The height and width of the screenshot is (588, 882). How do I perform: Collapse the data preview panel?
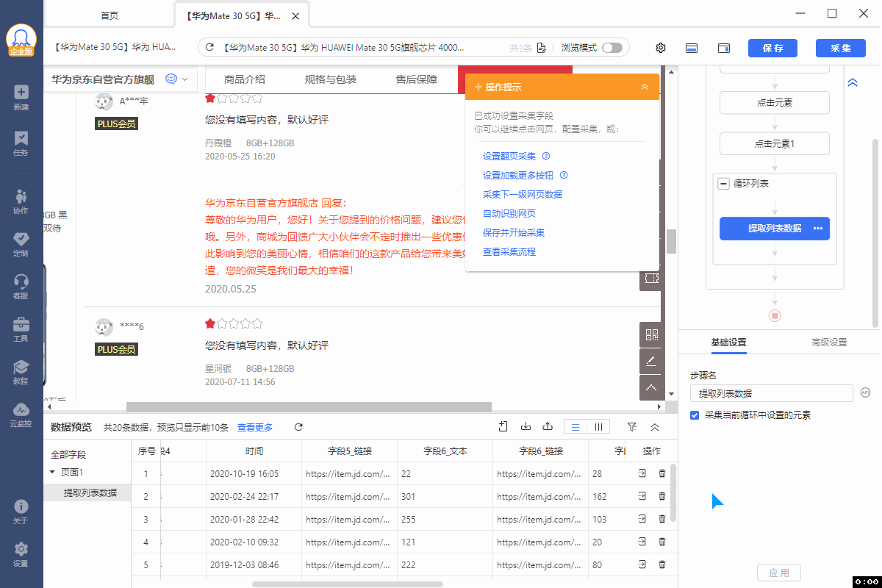655,427
